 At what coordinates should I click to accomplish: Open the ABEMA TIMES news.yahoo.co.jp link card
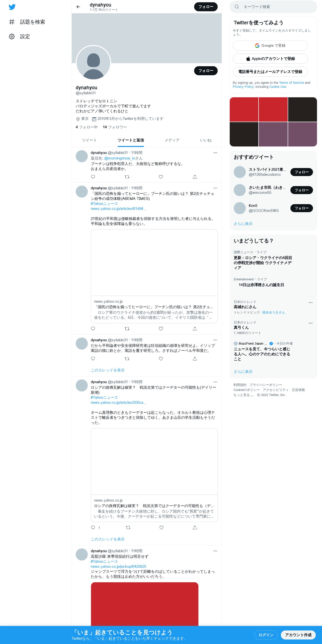point(154,276)
